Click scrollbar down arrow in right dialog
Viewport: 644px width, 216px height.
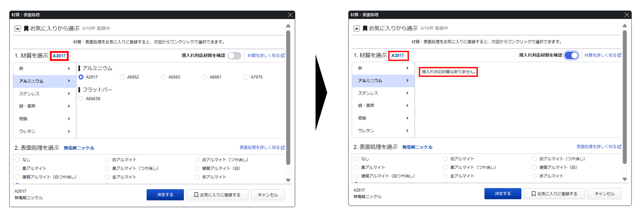click(x=624, y=179)
